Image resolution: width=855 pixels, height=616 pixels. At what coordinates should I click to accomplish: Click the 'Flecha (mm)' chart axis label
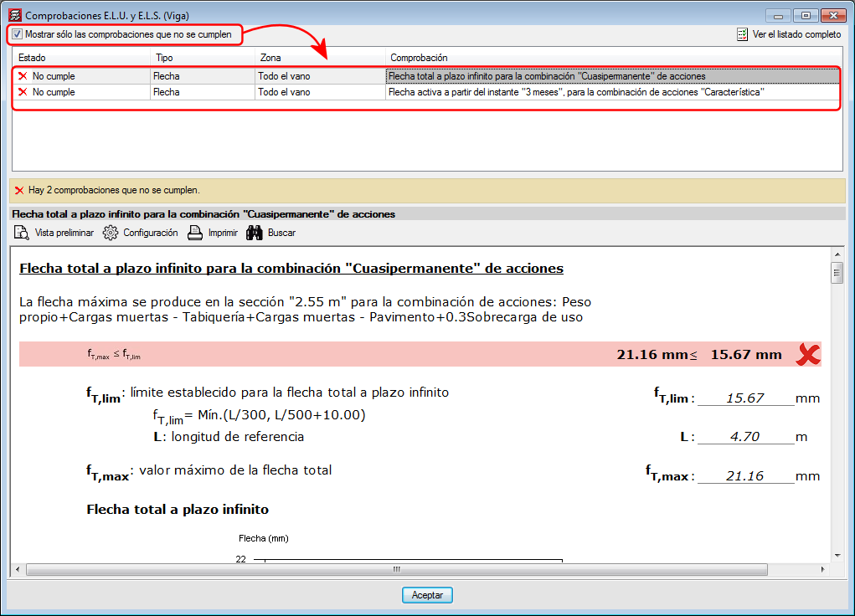click(264, 539)
